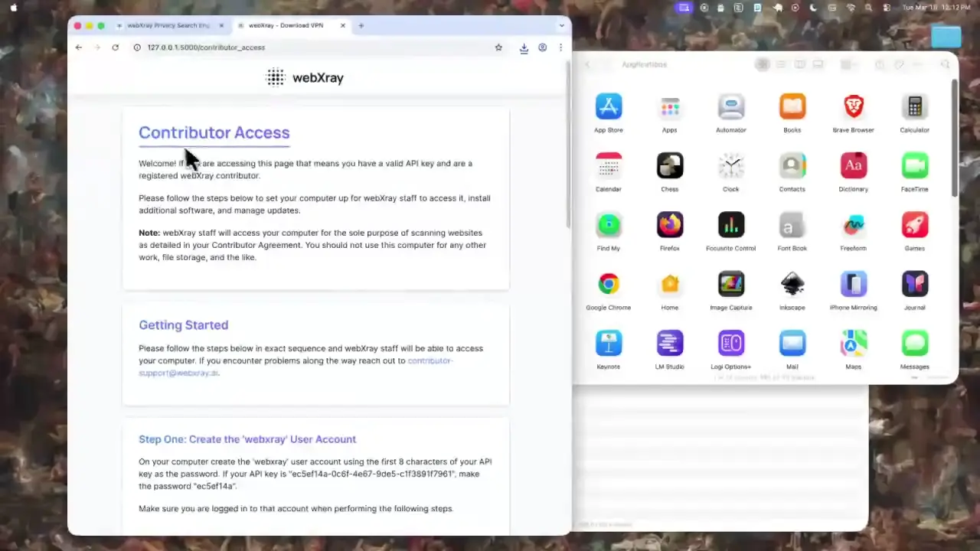Open the iPhone Mirroring app icon

pyautogui.click(x=854, y=284)
